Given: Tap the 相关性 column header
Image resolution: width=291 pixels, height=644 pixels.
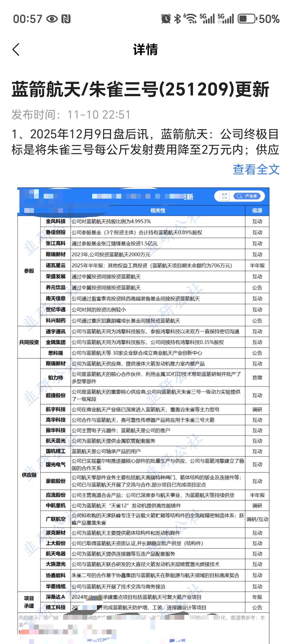Looking at the screenshot, I should (158, 210).
